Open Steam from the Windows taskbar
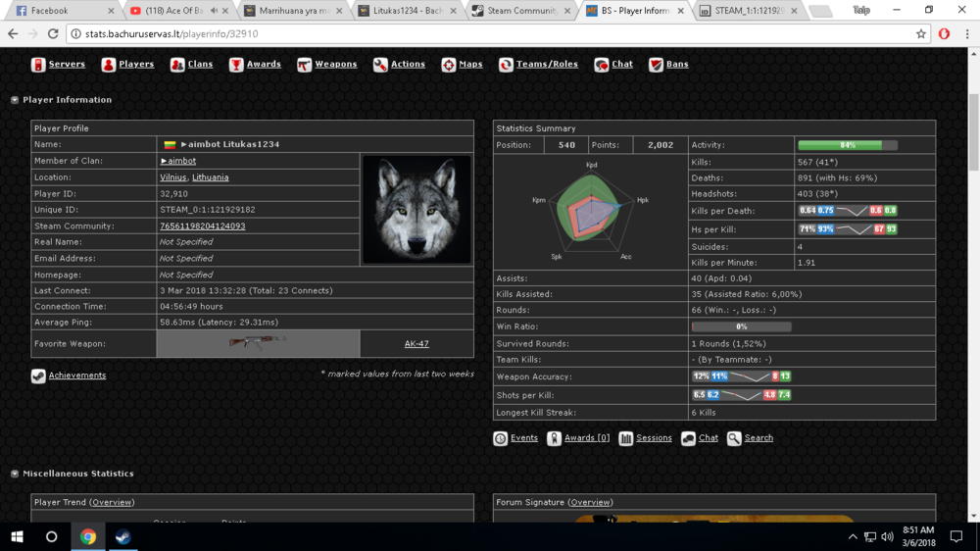The width and height of the screenshot is (980, 551). point(122,537)
